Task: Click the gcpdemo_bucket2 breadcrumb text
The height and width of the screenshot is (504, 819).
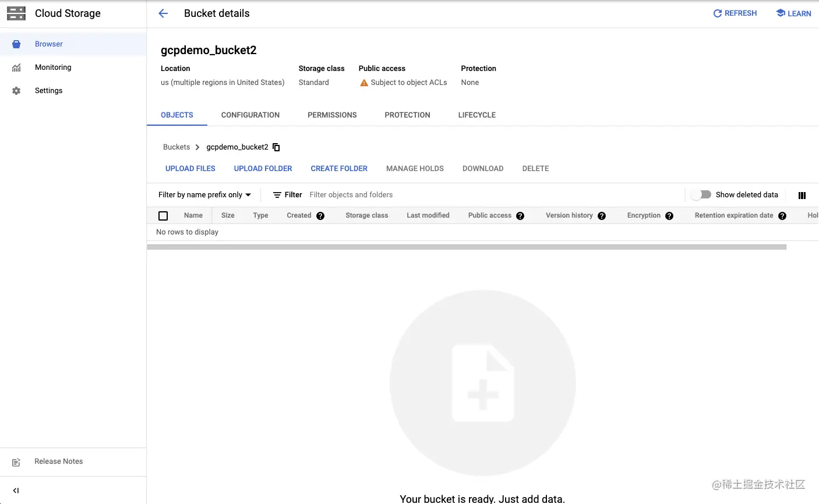Action: click(237, 147)
